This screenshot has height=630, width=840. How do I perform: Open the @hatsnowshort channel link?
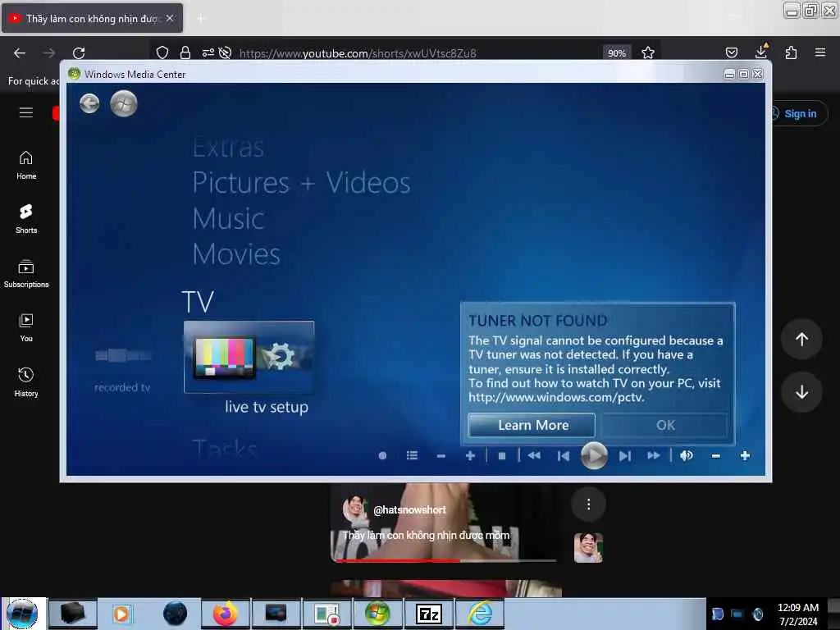[409, 510]
